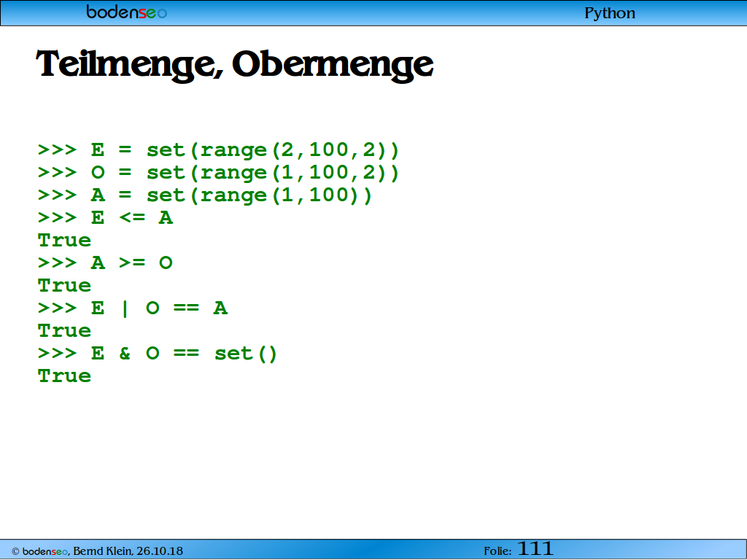Image resolution: width=747 pixels, height=560 pixels.
Task: Select the line E = set(range(2,100,2))
Action: click(x=218, y=150)
